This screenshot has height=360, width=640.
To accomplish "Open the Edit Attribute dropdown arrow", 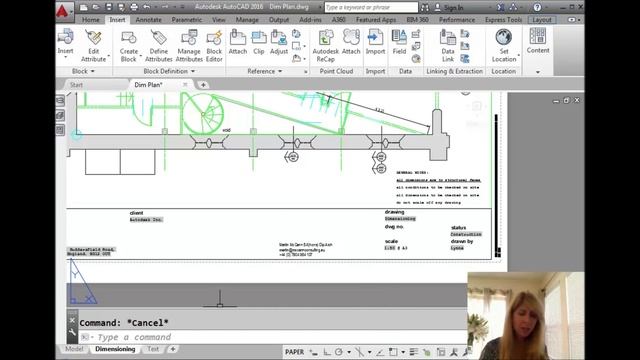I will coord(109,56).
